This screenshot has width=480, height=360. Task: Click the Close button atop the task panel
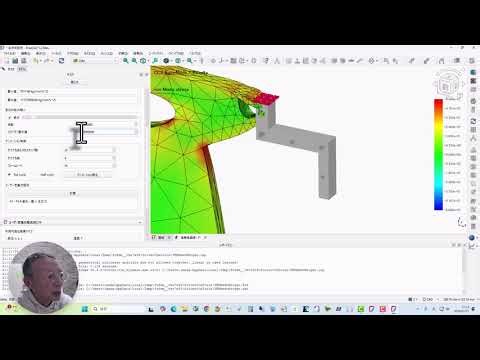pos(74,82)
